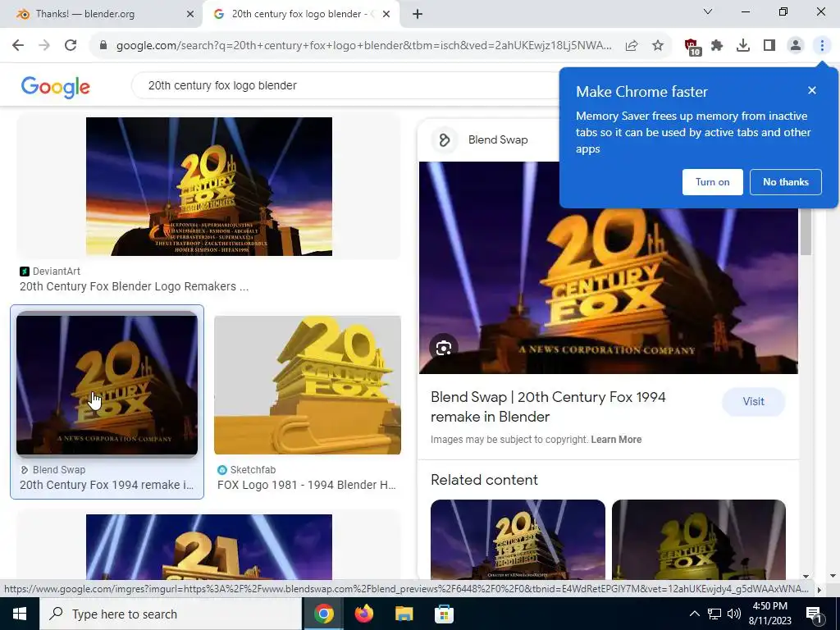This screenshot has width=840, height=630.
Task: Turn on Memory Saver
Action: tap(713, 182)
